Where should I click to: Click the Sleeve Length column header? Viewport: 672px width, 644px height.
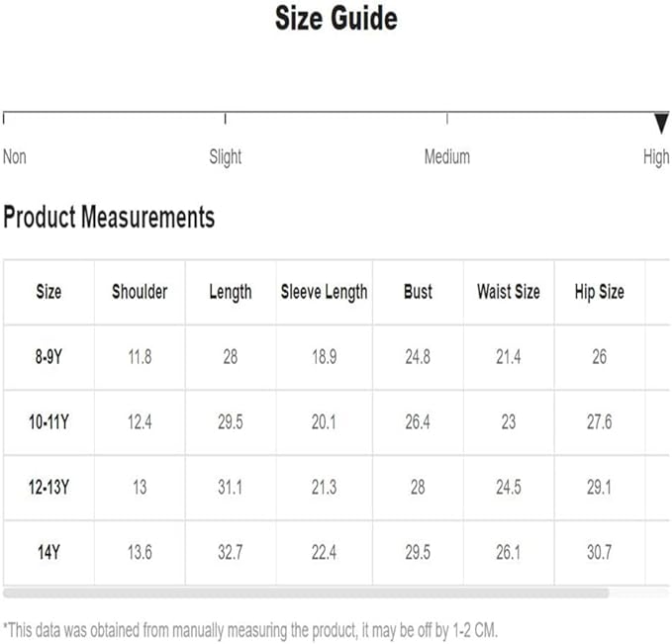[x=325, y=293]
